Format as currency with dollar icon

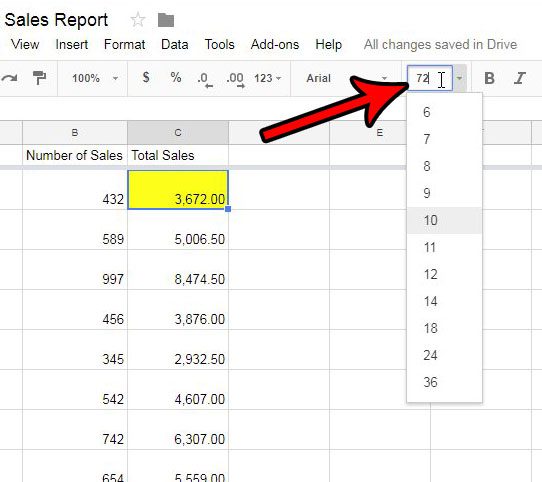[x=146, y=77]
